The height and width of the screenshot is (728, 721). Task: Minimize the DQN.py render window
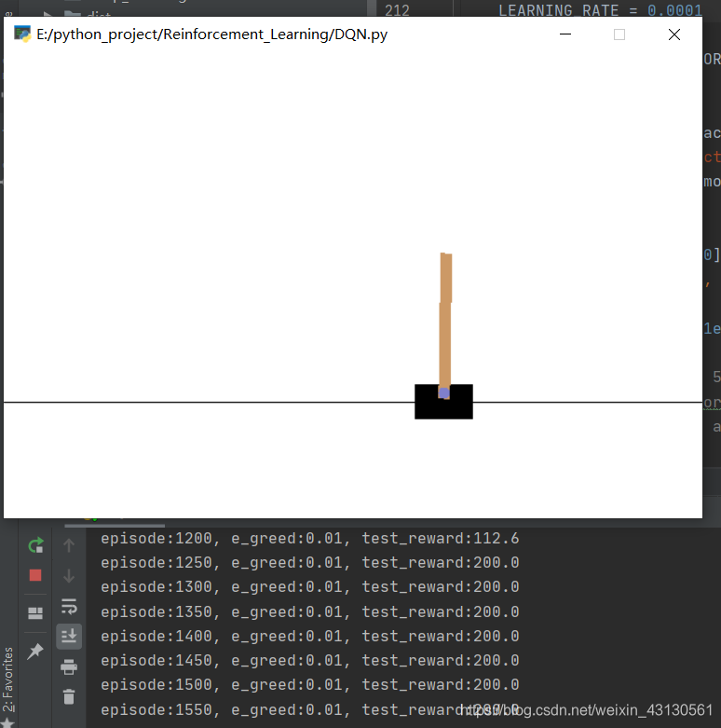pos(565,34)
